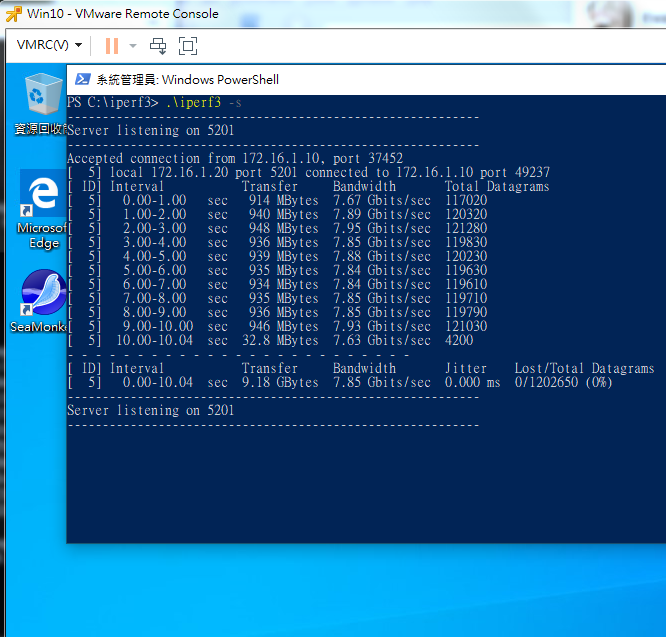
Task: Click the '119610' datagram count
Action: [466, 285]
